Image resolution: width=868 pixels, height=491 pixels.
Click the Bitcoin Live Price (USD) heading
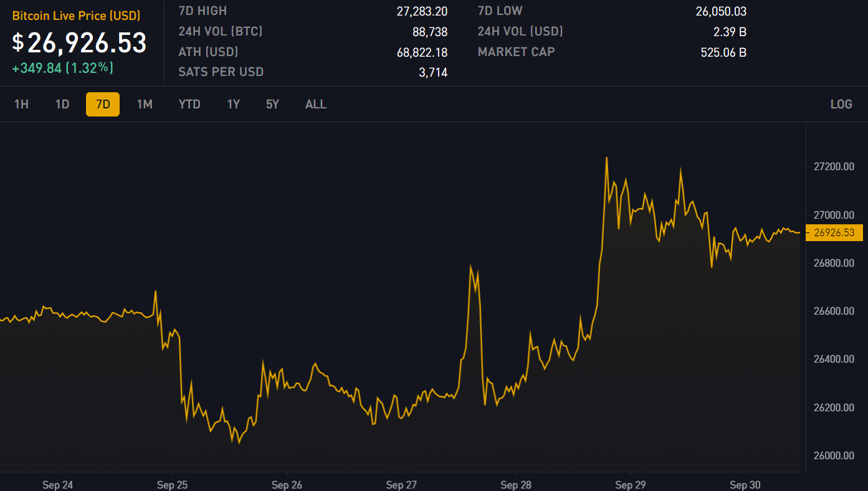[x=77, y=16]
